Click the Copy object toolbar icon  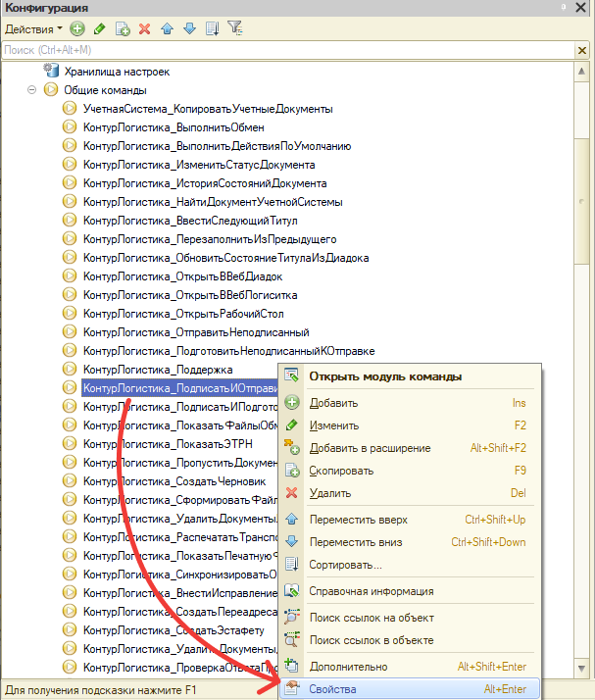pyautogui.click(x=123, y=29)
